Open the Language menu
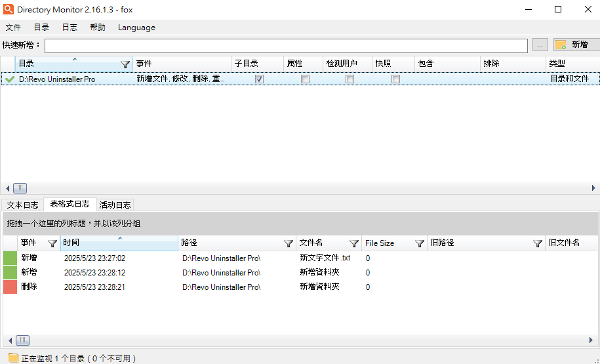Image resolution: width=600 pixels, height=364 pixels. pyautogui.click(x=136, y=28)
